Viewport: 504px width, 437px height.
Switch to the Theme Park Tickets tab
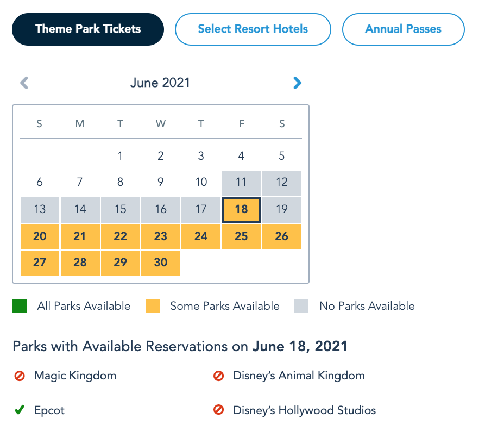(x=88, y=29)
